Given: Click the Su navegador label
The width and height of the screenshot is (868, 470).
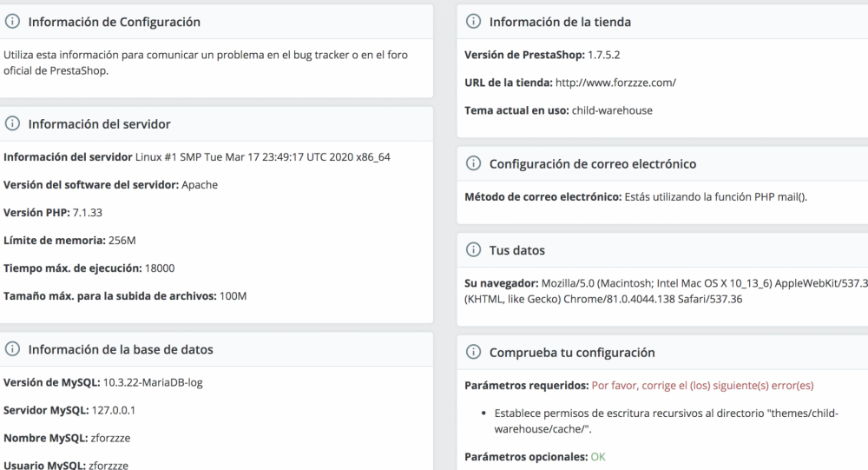Looking at the screenshot, I should (501, 283).
